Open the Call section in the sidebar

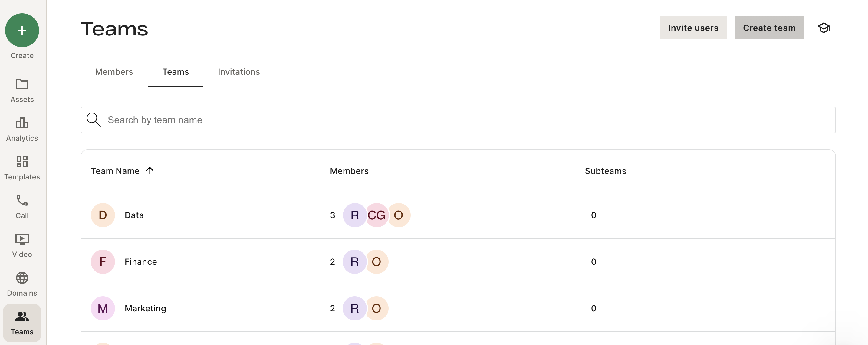(x=22, y=207)
